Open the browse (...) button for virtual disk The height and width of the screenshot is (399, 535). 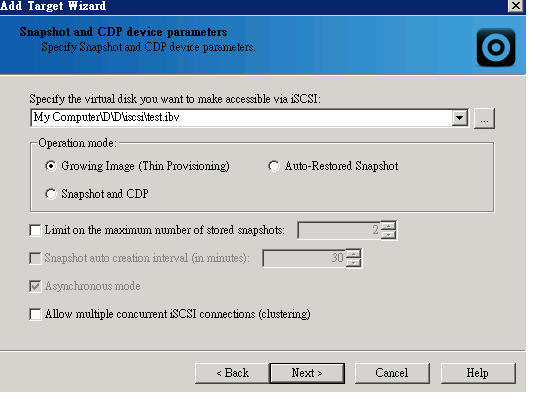(484, 118)
